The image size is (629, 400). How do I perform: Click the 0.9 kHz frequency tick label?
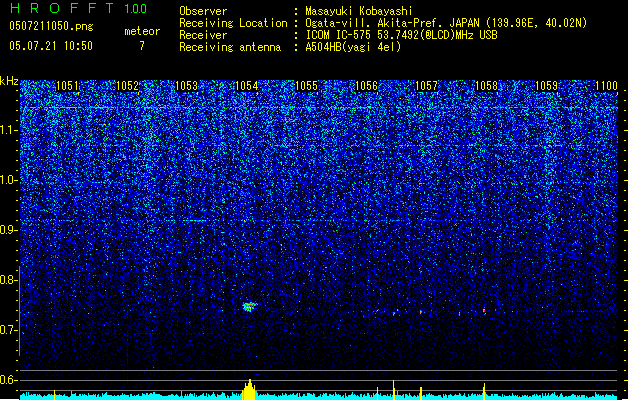(x=8, y=230)
